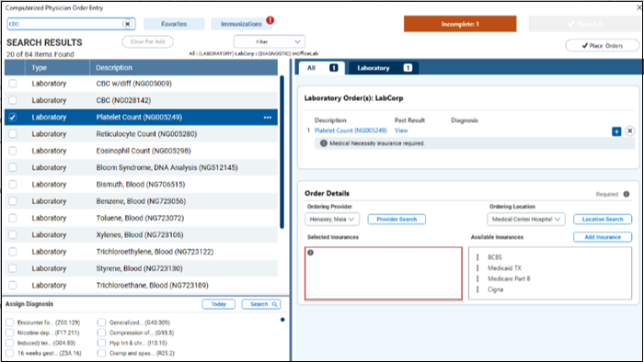The width and height of the screenshot is (644, 362).
Task: Check the CBC w/diff (NG005009) checkbox
Action: click(13, 84)
